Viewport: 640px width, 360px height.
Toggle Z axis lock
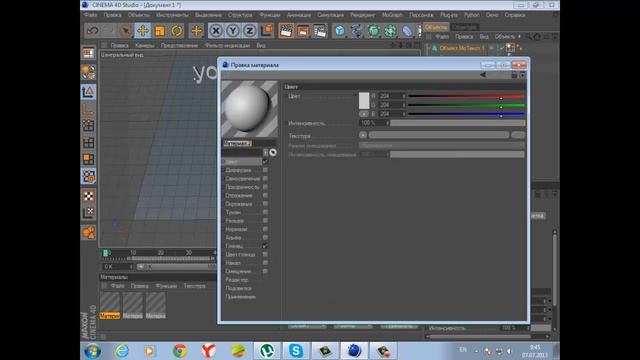click(249, 31)
